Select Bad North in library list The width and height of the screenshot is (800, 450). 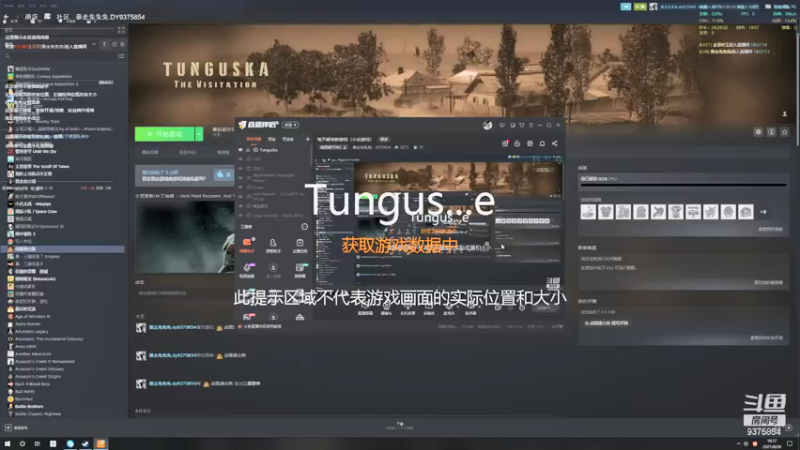(x=24, y=391)
